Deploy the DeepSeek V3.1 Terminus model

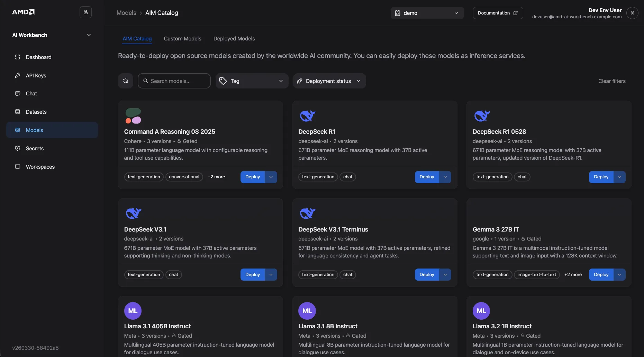click(427, 274)
